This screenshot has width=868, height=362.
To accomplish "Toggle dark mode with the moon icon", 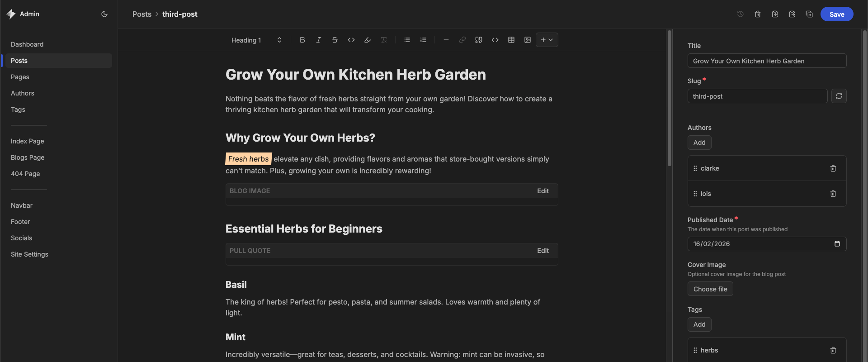I will pos(104,14).
